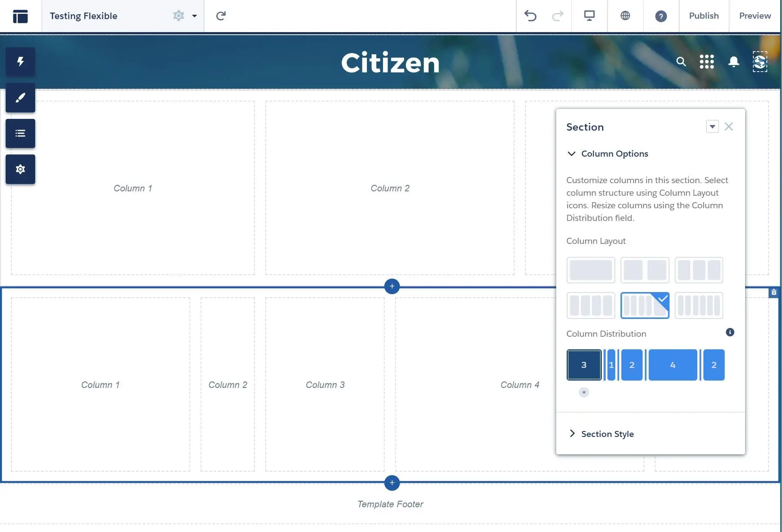Select the three-column layout

point(699,270)
